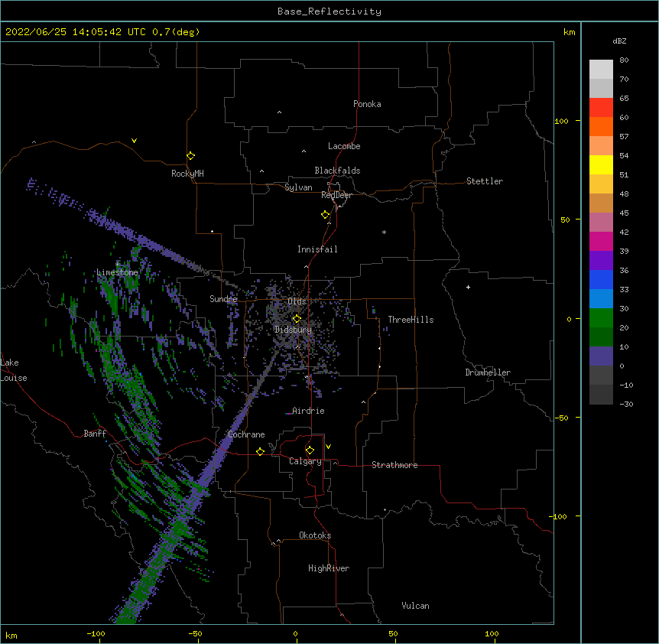Click the royal blue 33-36 dBZ swatch

pos(601,279)
